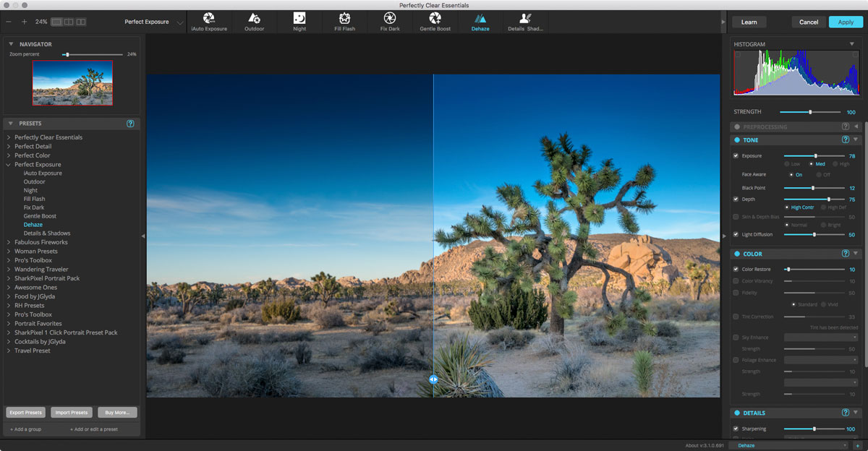This screenshot has height=451, width=868.
Task: Uncheck the Exposure checkbox
Action: pyautogui.click(x=736, y=155)
